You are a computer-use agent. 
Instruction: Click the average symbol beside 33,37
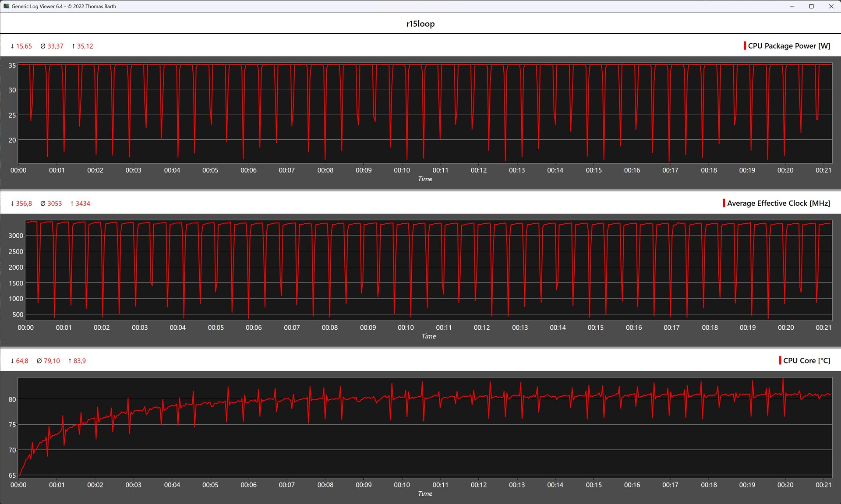(43, 46)
